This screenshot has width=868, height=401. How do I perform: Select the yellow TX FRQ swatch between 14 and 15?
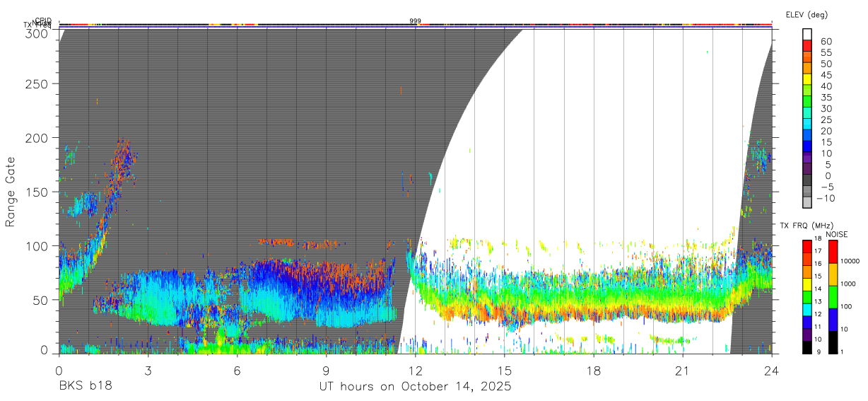(807, 284)
